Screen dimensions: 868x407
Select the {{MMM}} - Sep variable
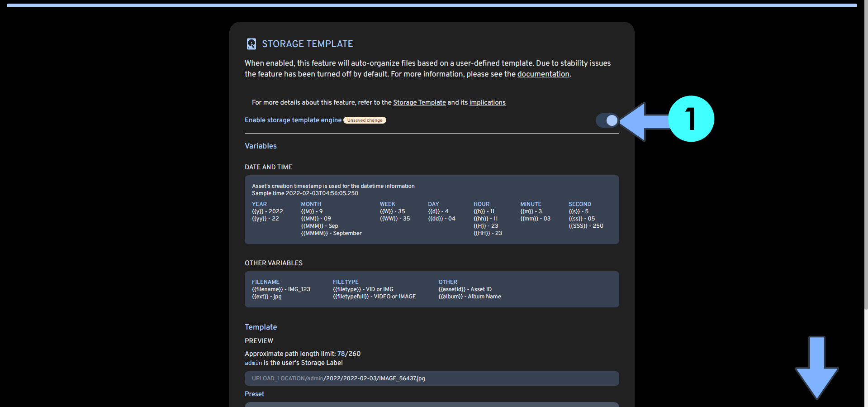coord(319,226)
